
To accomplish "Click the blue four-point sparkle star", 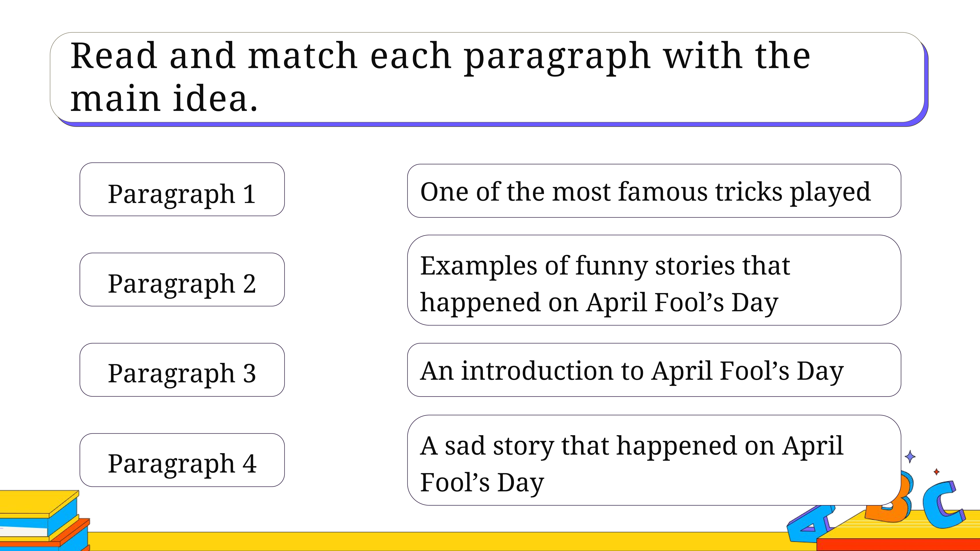I will [x=910, y=457].
